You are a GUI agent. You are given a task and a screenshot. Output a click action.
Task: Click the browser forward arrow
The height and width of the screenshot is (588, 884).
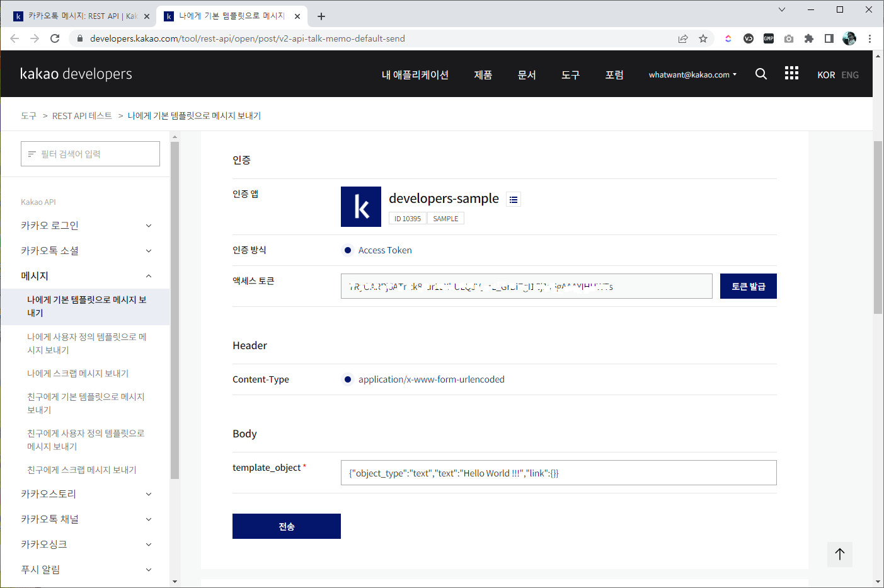pos(35,38)
